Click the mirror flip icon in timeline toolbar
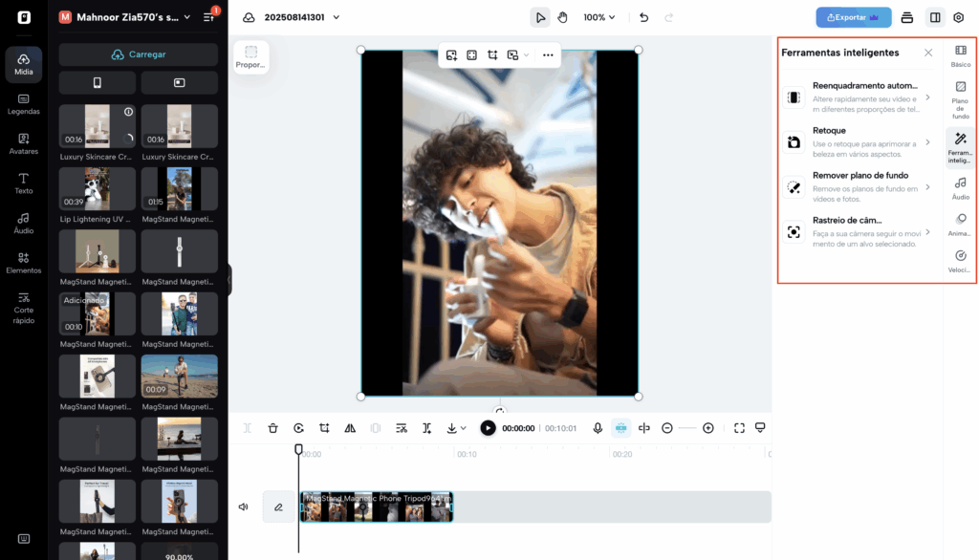This screenshot has height=560, width=979. pos(350,428)
